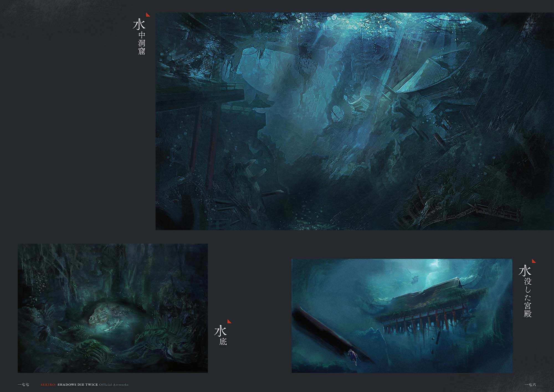The image size is (554, 392).
Task: Click the red triangle beside 水没した宮殿 title
Action: (534, 261)
